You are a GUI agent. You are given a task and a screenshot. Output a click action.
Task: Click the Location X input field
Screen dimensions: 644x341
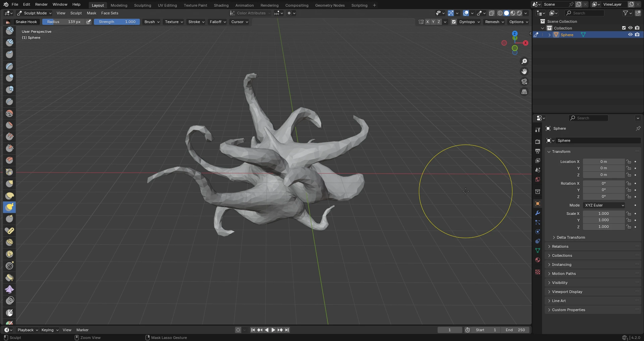click(x=603, y=162)
